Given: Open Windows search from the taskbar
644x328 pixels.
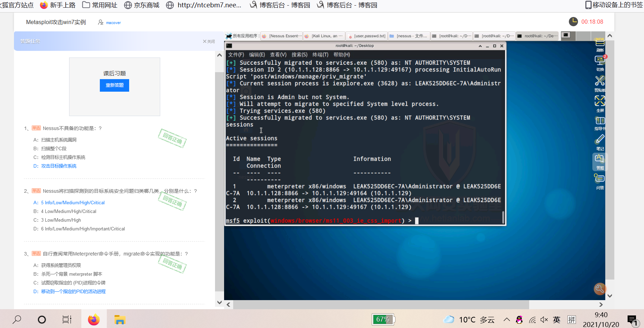Looking at the screenshot, I should (x=17, y=319).
